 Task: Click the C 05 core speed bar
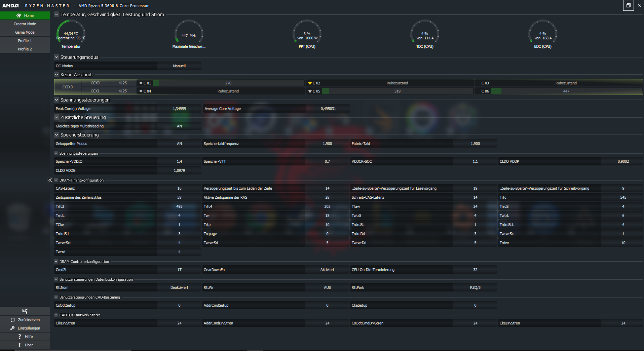click(397, 91)
